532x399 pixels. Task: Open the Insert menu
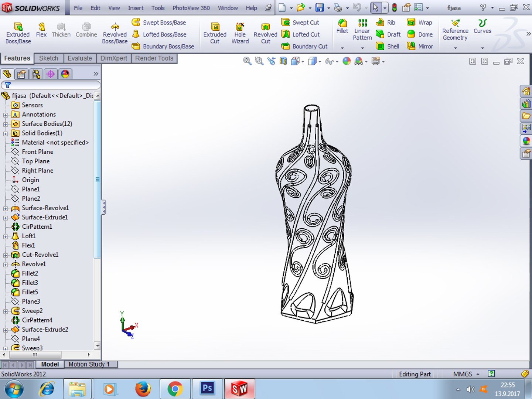136,8
